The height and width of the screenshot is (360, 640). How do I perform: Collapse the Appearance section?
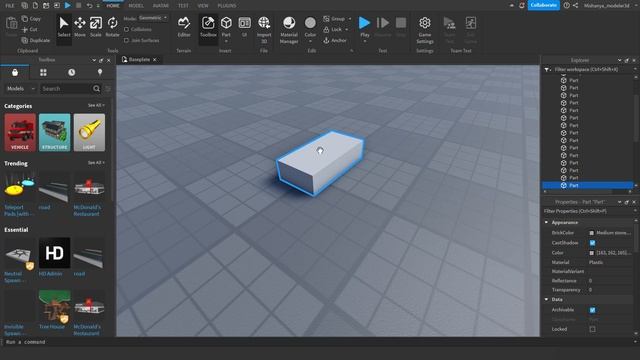pos(547,222)
